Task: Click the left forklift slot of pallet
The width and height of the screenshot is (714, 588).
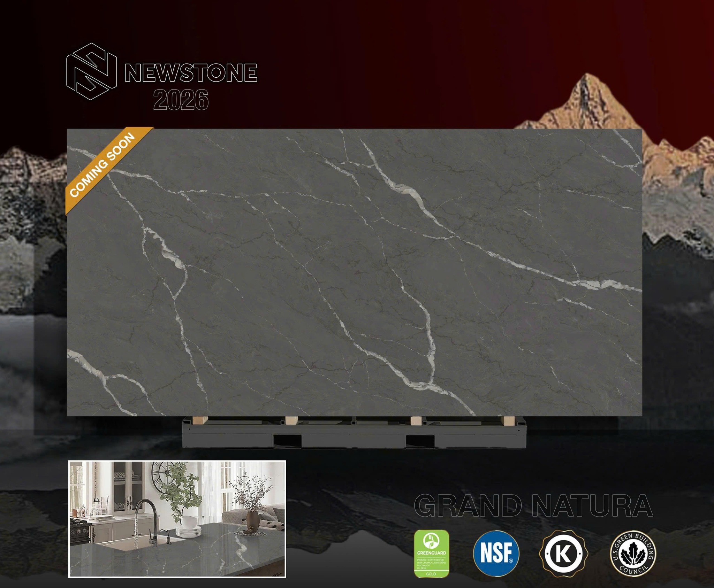Action: click(288, 441)
